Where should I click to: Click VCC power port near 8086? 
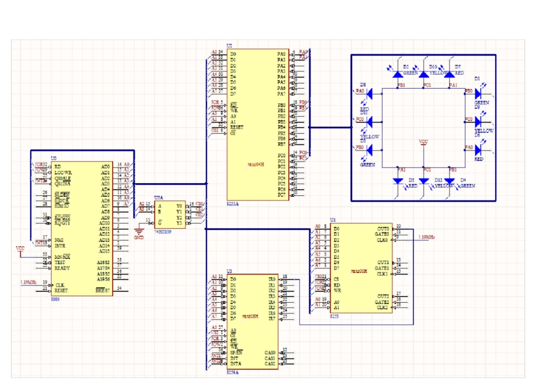[20, 249]
